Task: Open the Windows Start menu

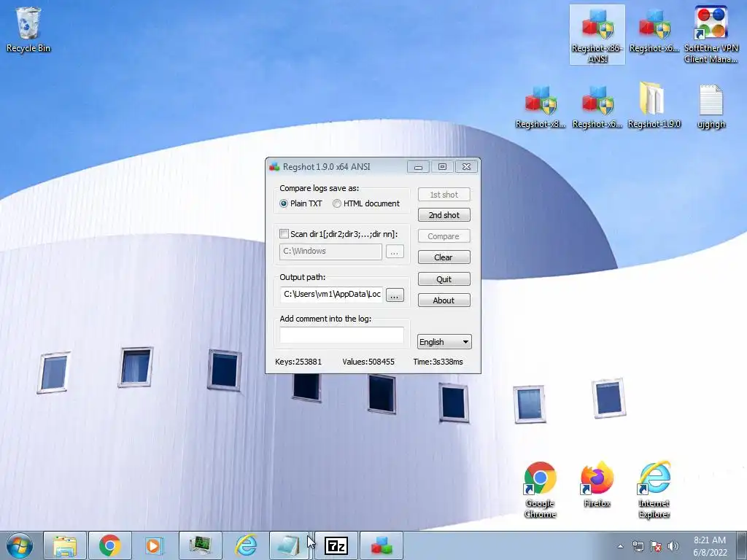Action: [x=20, y=545]
